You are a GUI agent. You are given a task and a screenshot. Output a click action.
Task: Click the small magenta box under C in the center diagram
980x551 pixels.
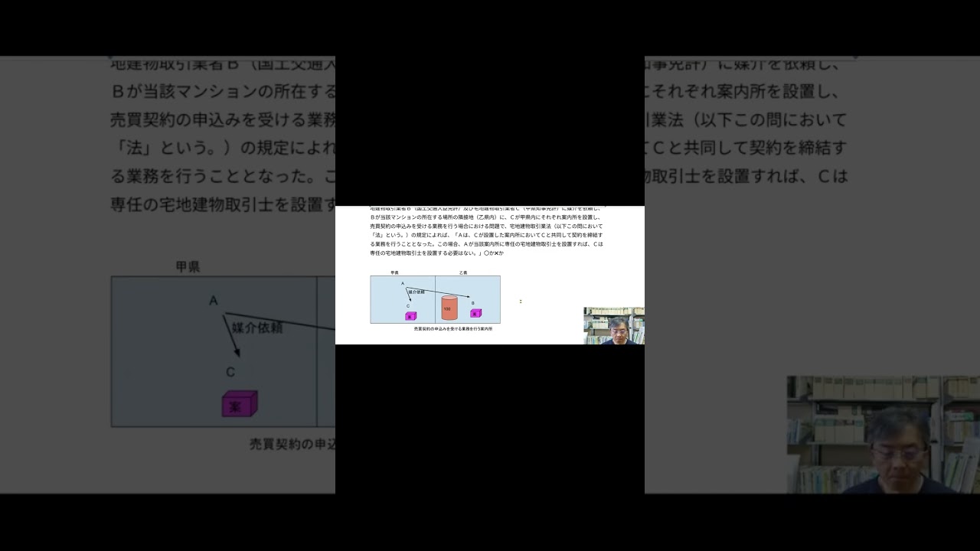(x=410, y=316)
